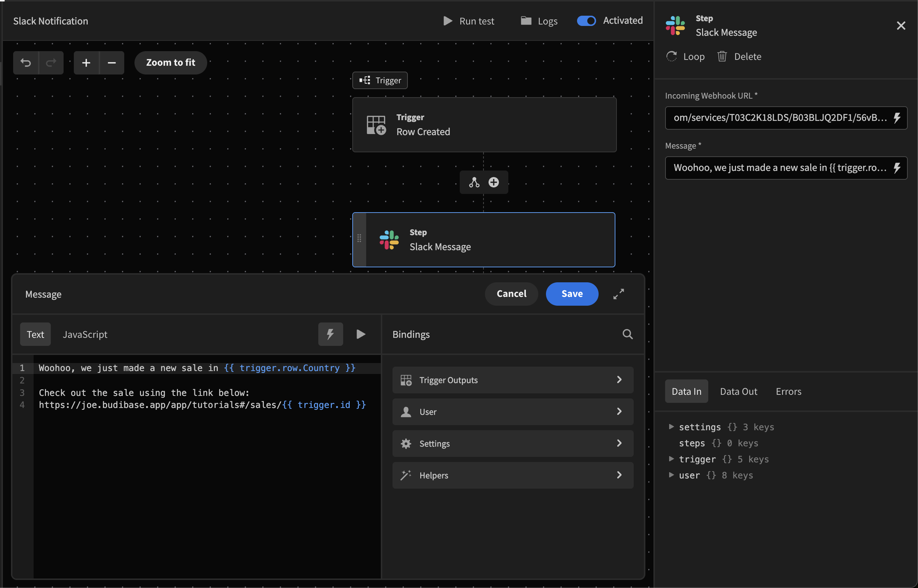Click the Delete trash icon

(x=722, y=57)
